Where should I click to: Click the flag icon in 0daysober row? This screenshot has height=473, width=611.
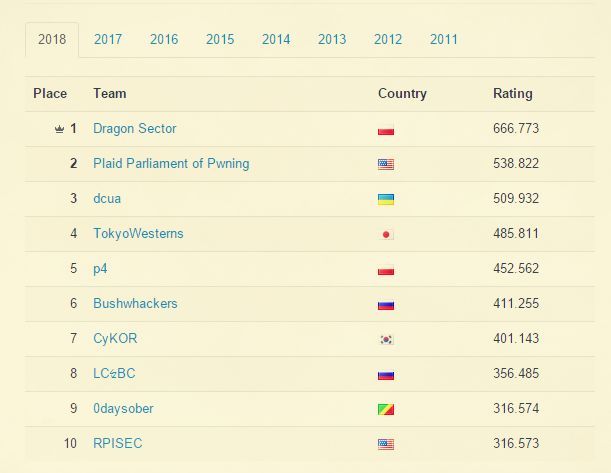386,409
